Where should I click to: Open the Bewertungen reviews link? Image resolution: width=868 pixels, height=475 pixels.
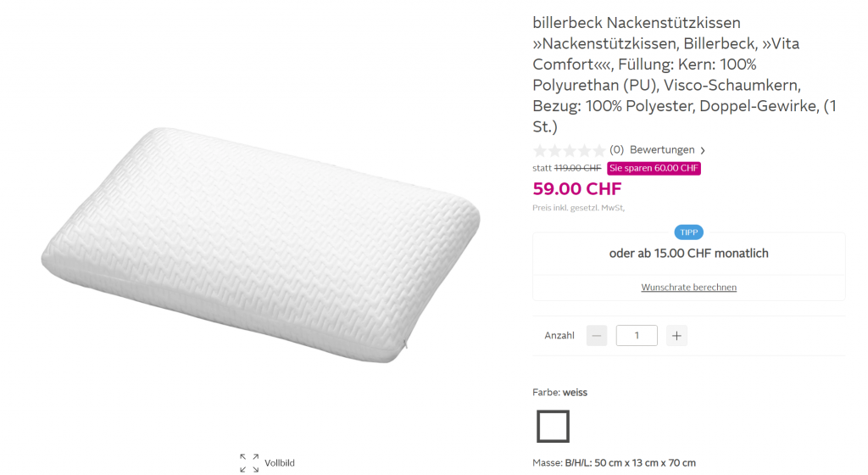tap(662, 150)
